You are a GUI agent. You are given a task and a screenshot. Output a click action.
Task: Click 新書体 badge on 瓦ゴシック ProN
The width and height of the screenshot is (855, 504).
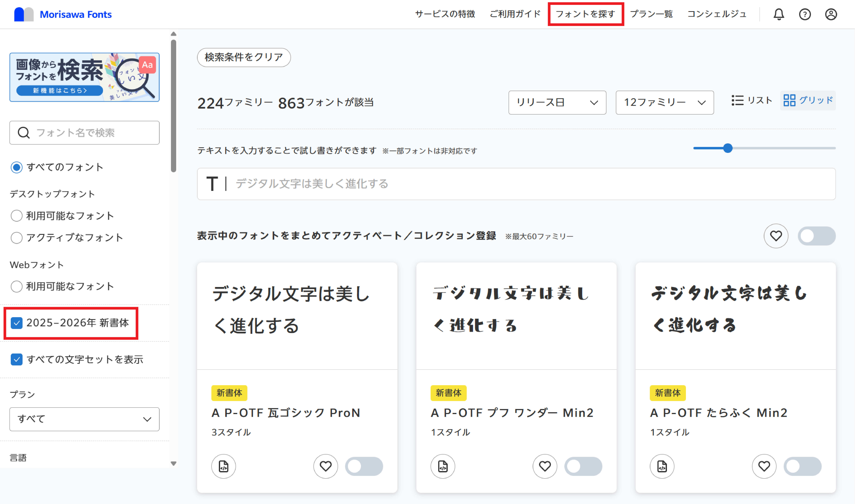[229, 393]
